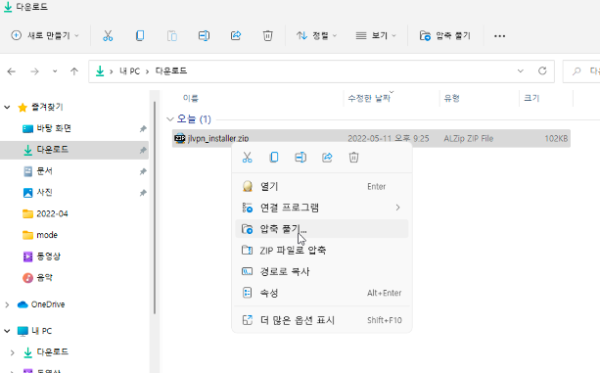Sort by the 유형 column header
Screen dimensions: 600x373
[x=452, y=98]
